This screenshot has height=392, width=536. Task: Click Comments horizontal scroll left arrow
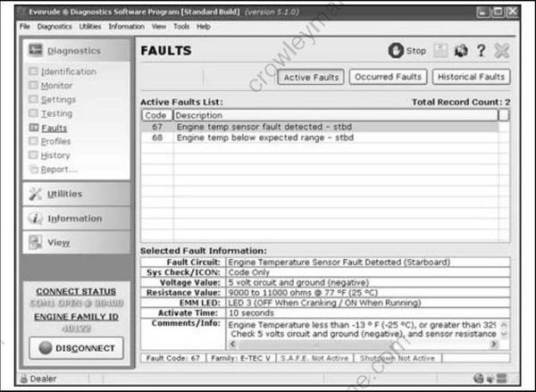233,344
